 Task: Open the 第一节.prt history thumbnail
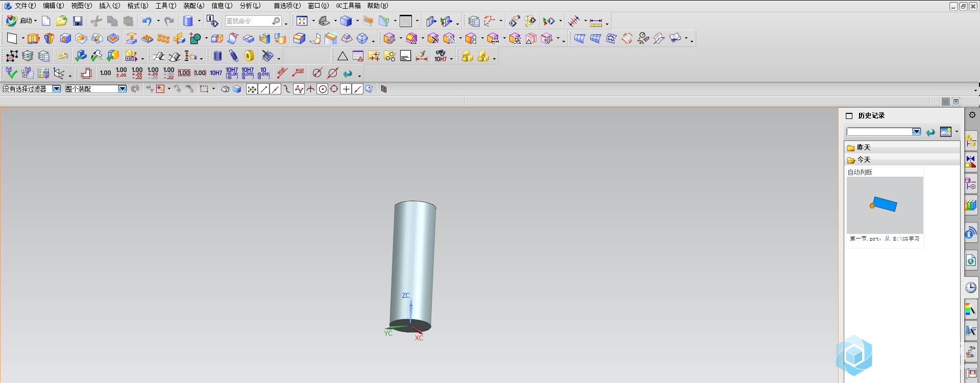tap(885, 205)
